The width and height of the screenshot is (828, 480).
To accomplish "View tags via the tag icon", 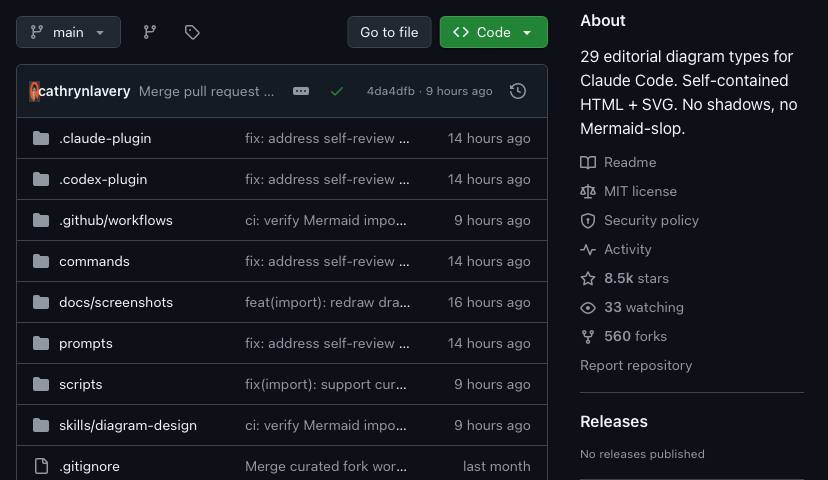I will pos(192,32).
